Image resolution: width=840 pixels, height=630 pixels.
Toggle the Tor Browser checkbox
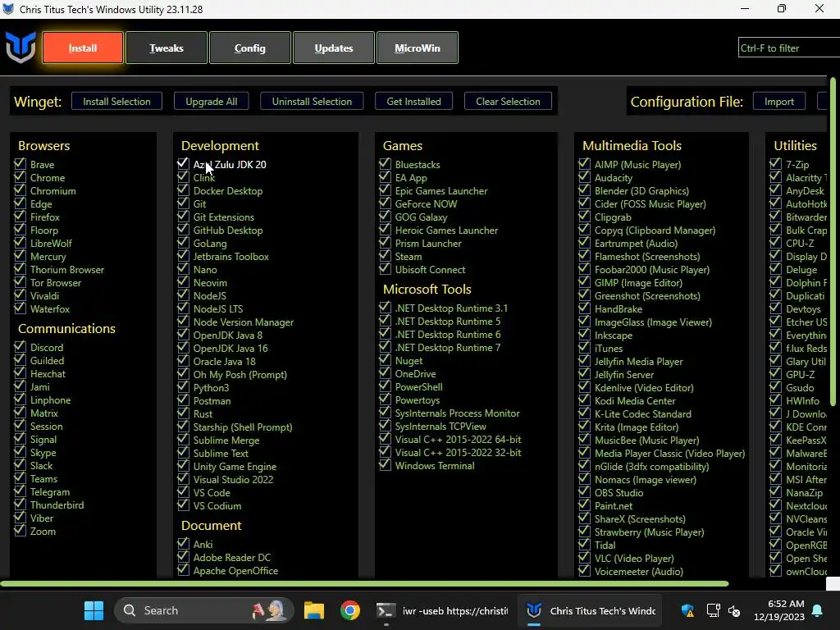point(20,282)
